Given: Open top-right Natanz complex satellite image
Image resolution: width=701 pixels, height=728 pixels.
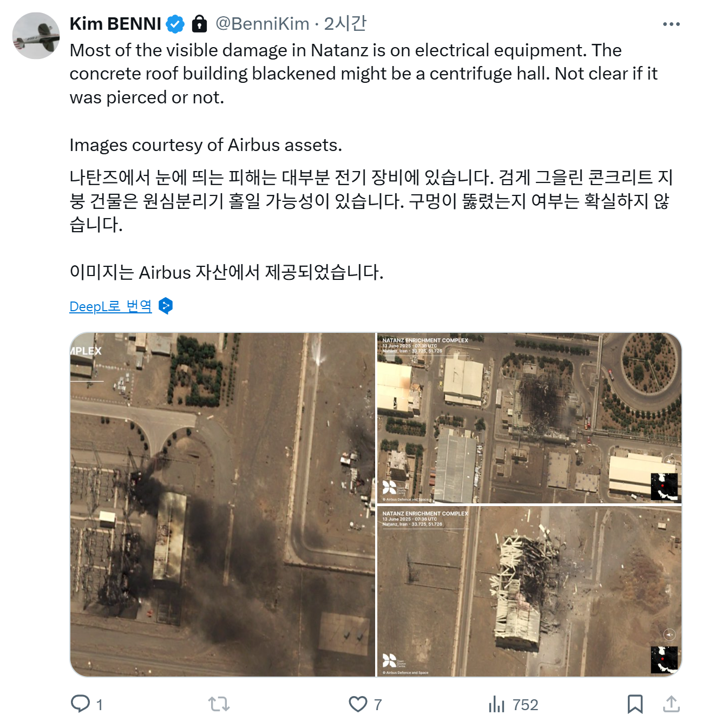Looking at the screenshot, I should pos(529,418).
